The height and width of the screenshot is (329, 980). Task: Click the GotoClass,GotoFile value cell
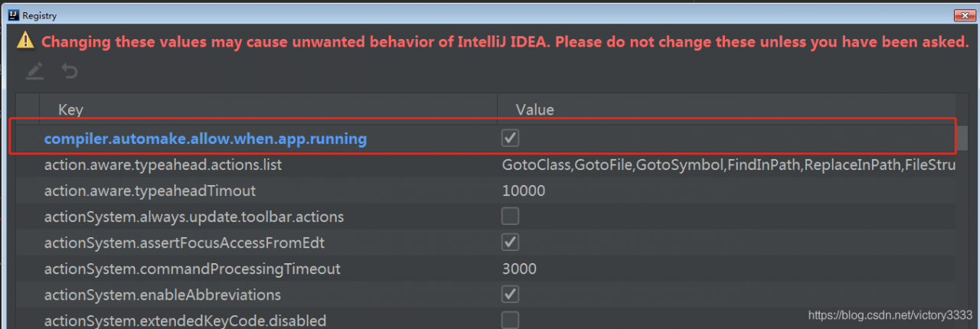(728, 164)
